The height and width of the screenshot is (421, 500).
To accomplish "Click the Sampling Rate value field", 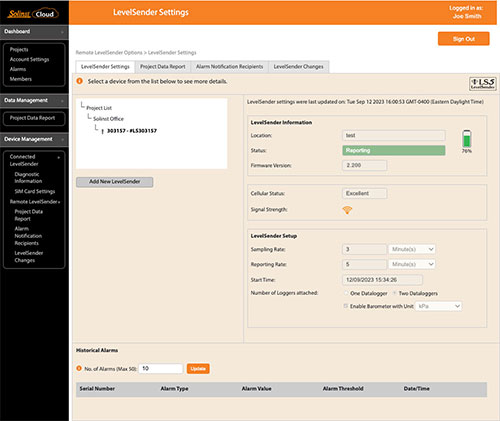I will click(x=365, y=249).
